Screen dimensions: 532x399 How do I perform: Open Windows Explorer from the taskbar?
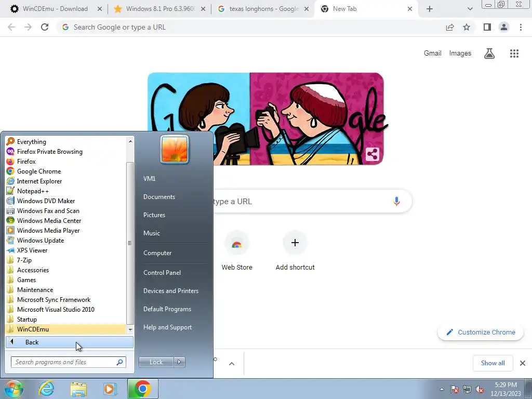pyautogui.click(x=78, y=389)
